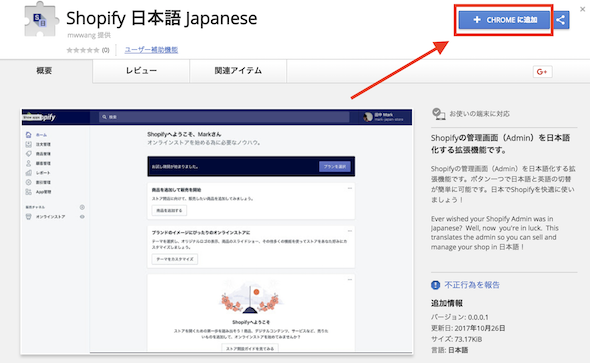Click the CHROME に追加 button
Screen dimensions: 590x363
point(505,20)
